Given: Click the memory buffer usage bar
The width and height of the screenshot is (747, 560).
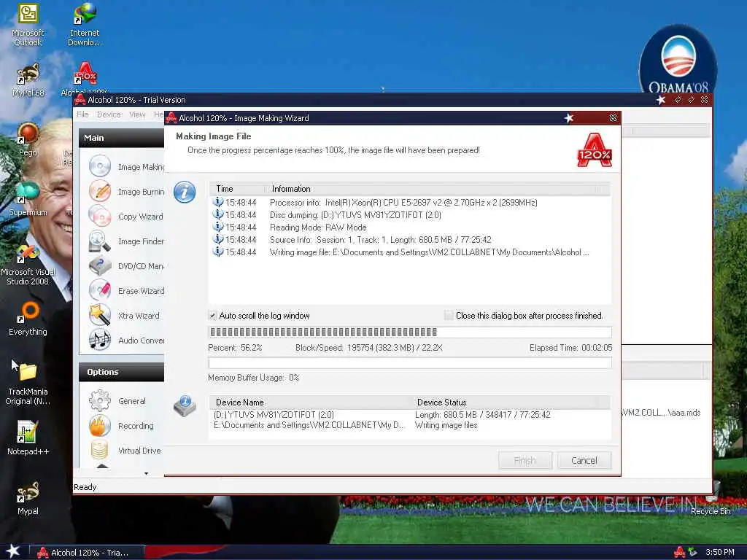Looking at the screenshot, I should [410, 363].
